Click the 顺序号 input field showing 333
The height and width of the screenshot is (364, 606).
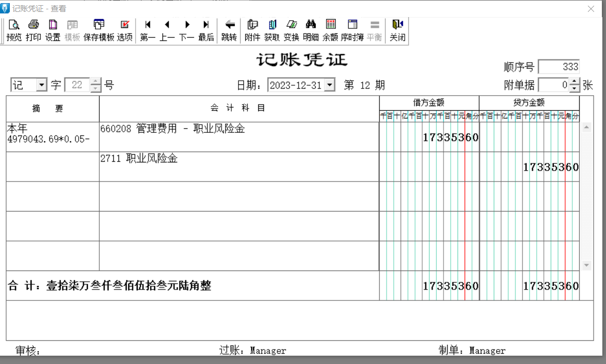[559, 67]
